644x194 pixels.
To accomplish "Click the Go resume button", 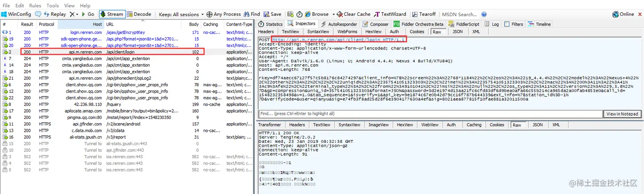I will pos(88,14).
